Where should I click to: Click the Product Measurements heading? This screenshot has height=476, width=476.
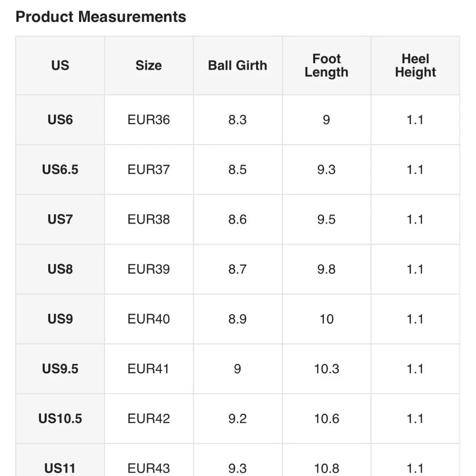(100, 17)
